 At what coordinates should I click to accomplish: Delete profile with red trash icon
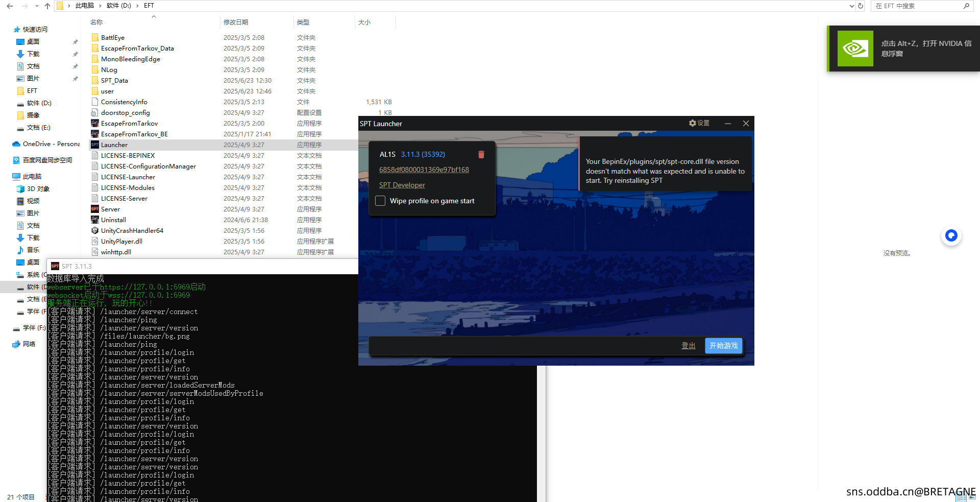tap(481, 154)
